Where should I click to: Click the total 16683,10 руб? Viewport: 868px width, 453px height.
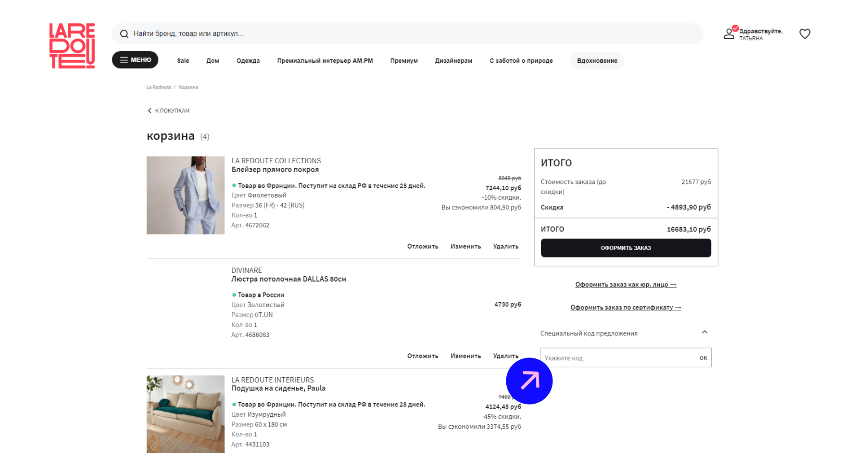689,229
